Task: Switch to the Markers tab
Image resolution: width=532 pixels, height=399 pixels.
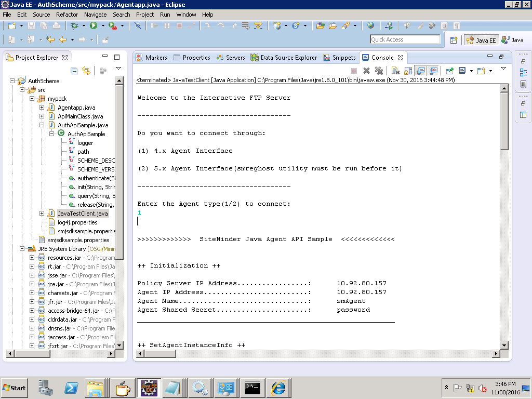Action: pos(151,58)
